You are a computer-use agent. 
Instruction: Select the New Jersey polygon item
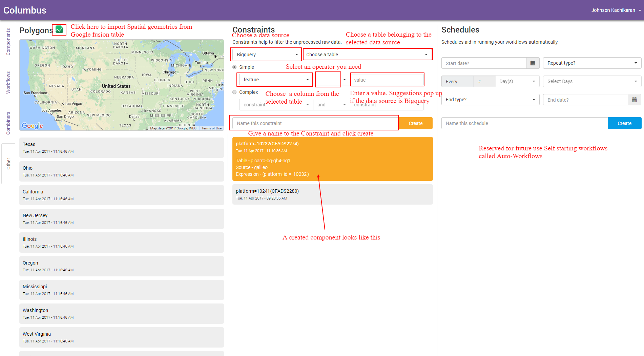pos(122,219)
